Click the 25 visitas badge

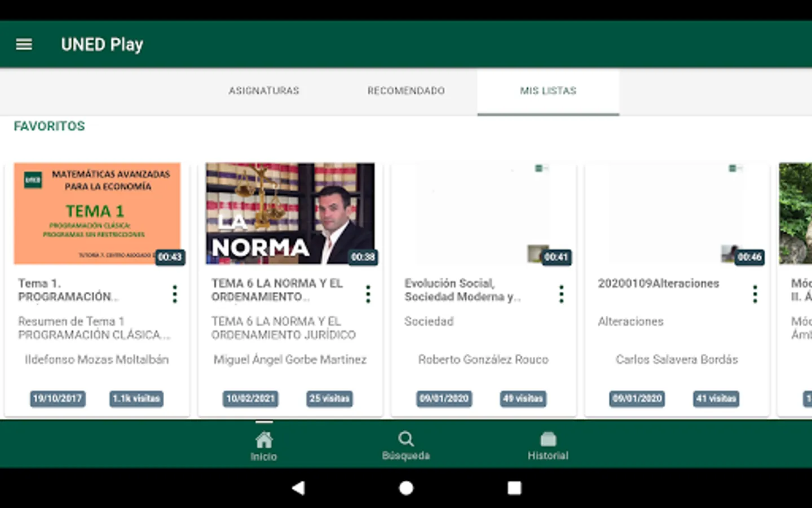(x=330, y=398)
